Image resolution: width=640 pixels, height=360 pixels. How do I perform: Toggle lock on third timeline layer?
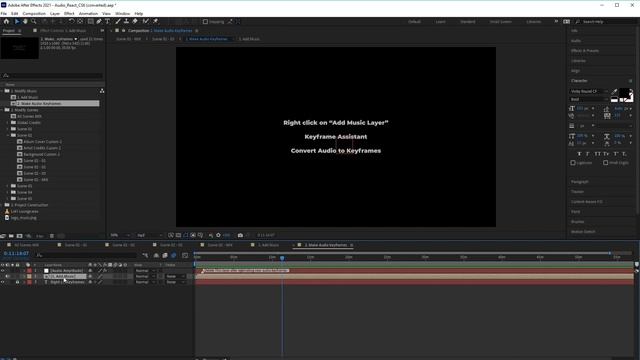pos(17,282)
